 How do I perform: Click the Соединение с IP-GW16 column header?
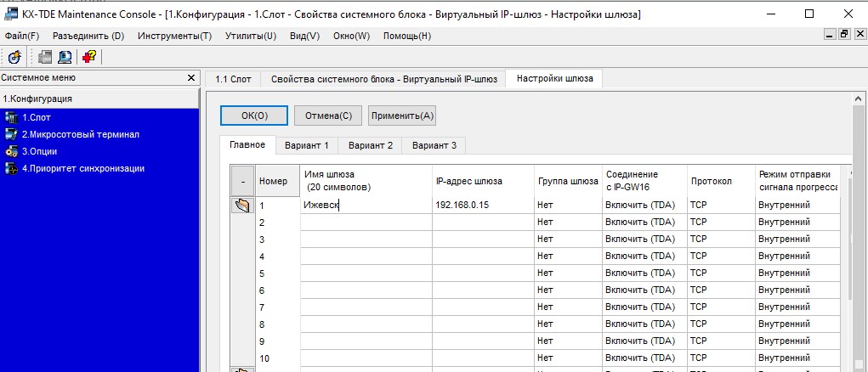645,181
